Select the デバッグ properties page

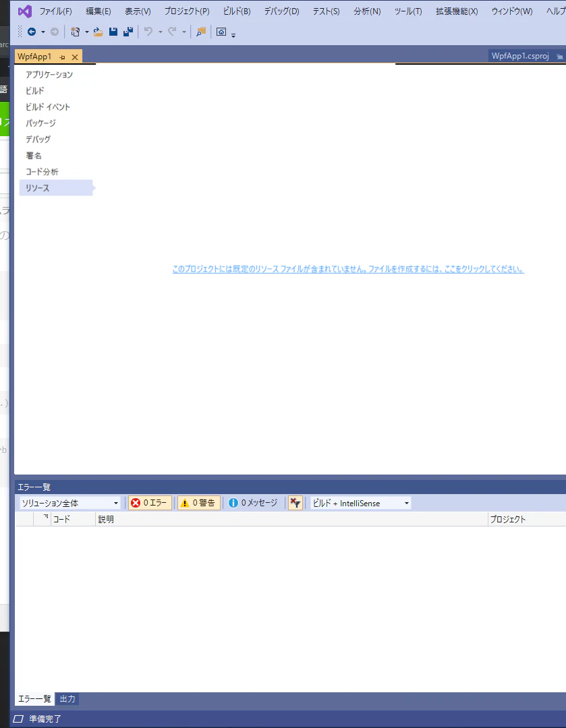38,140
